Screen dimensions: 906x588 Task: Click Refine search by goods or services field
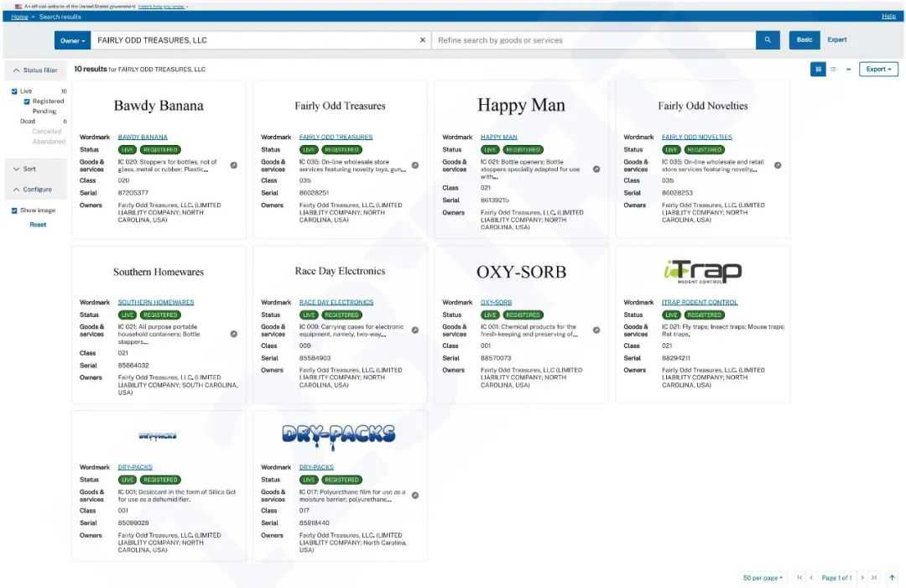click(593, 40)
